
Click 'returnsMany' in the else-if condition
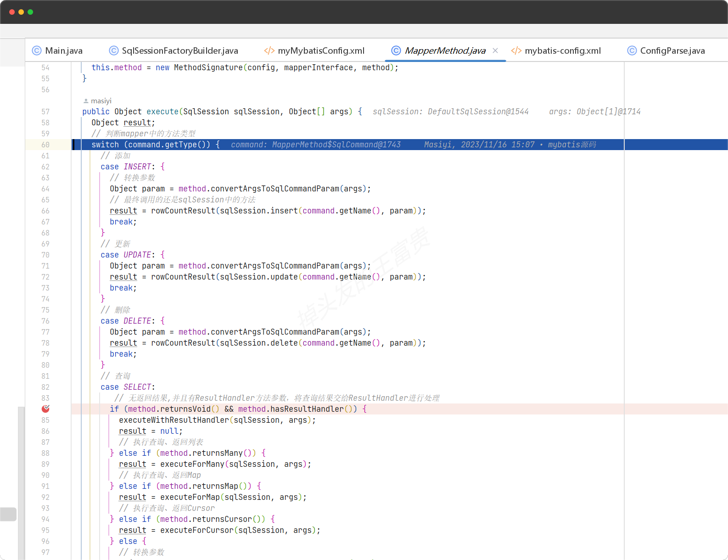218,453
